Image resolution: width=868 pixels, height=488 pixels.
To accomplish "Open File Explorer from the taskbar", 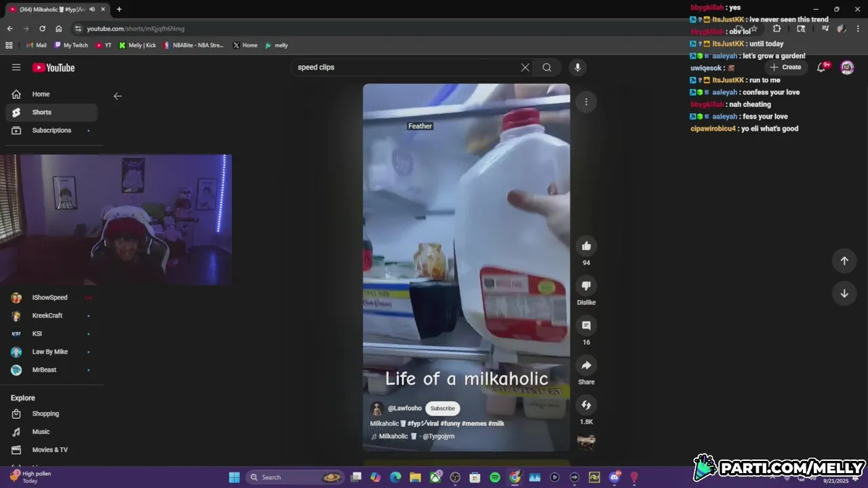I will point(415,477).
